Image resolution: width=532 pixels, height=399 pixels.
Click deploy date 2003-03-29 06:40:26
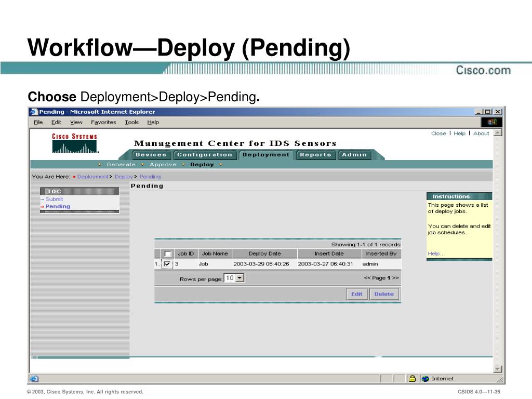261,264
